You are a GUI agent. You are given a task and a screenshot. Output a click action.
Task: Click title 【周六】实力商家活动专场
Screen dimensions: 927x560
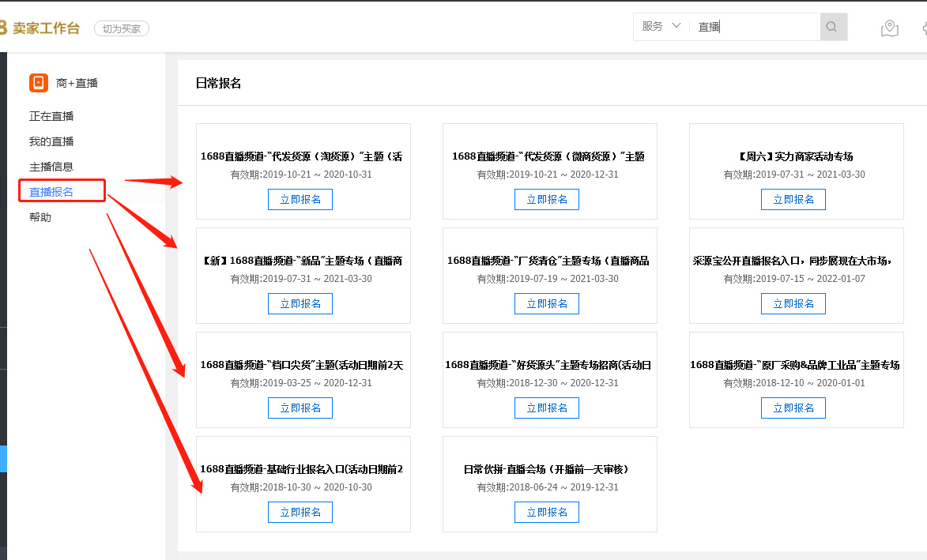pos(796,156)
